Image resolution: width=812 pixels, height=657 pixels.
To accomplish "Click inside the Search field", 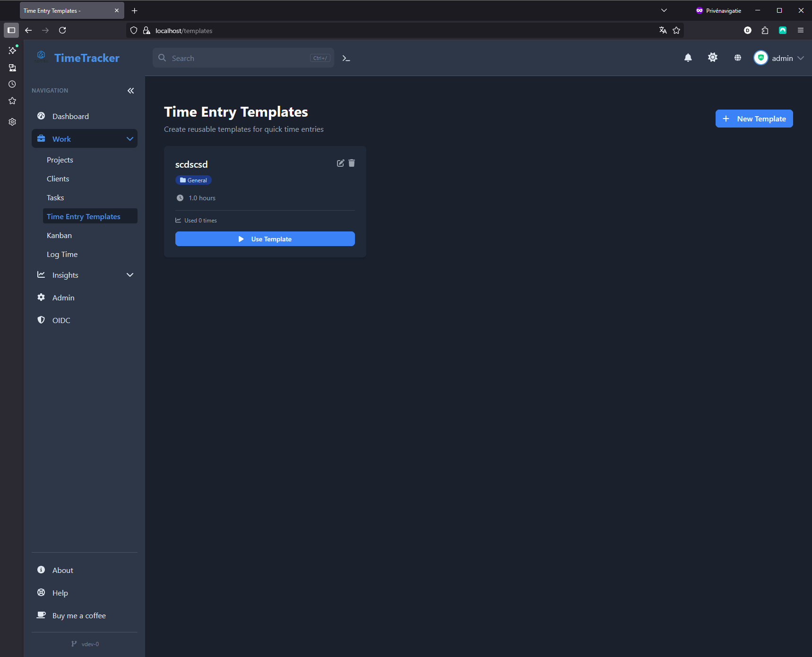I will click(227, 58).
